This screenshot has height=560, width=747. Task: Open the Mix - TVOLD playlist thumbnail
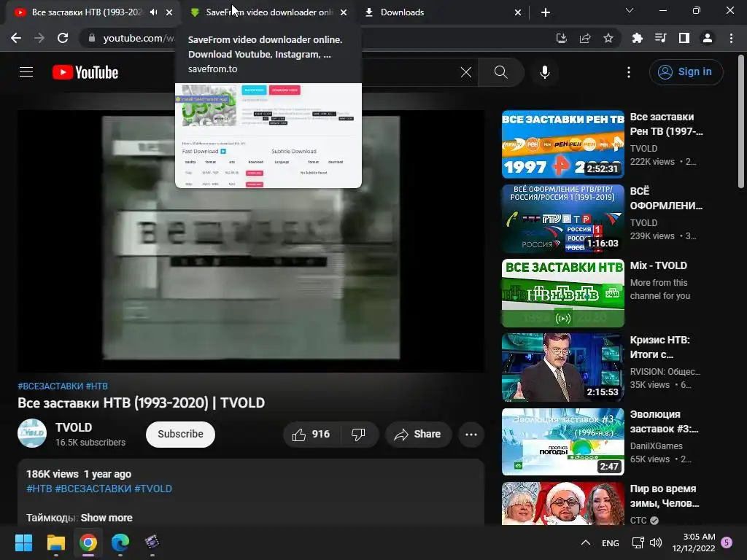point(562,293)
